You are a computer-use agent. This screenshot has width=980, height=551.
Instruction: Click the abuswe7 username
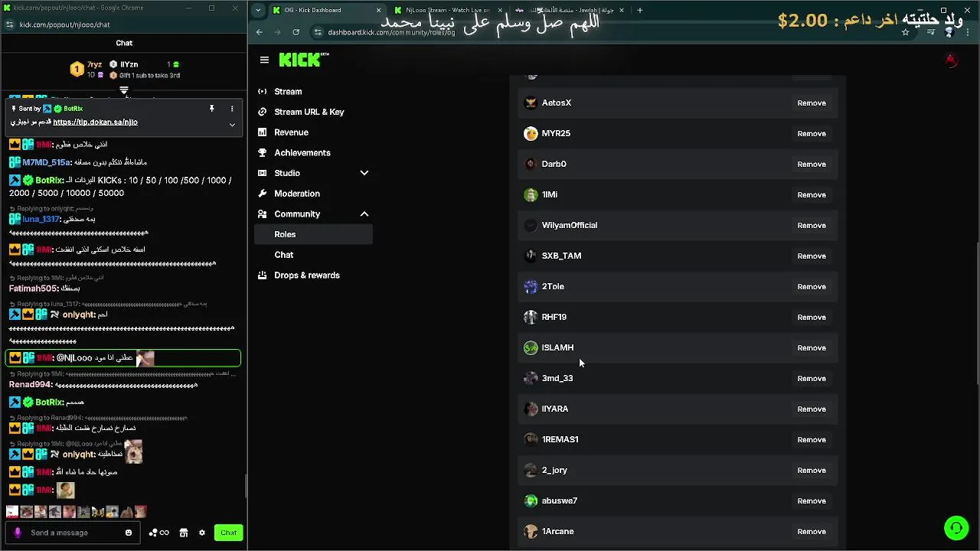pyautogui.click(x=560, y=500)
